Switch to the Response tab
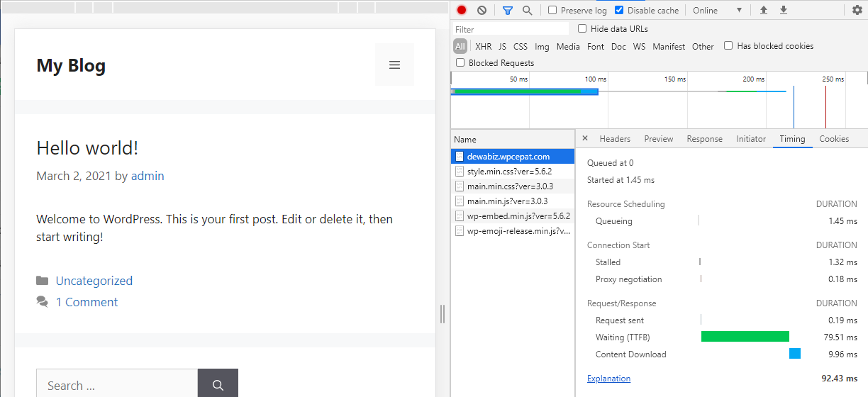Viewport: 868px width, 397px height. pyautogui.click(x=704, y=139)
